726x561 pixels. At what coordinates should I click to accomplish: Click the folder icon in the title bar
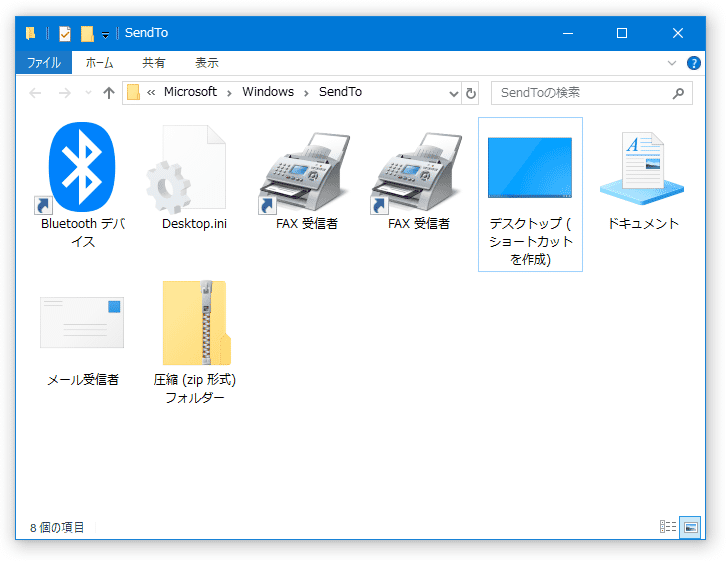click(31, 33)
